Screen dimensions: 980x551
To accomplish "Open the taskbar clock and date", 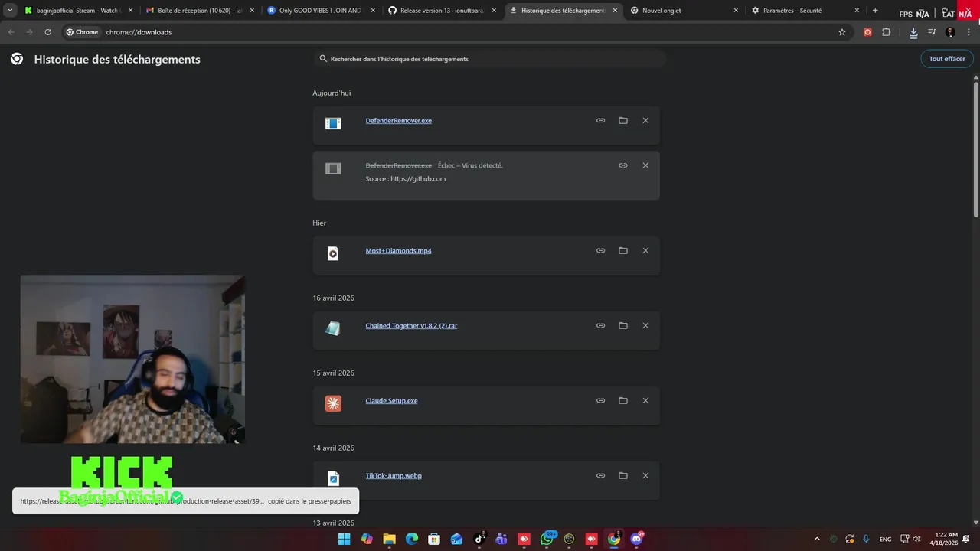I will point(944,539).
